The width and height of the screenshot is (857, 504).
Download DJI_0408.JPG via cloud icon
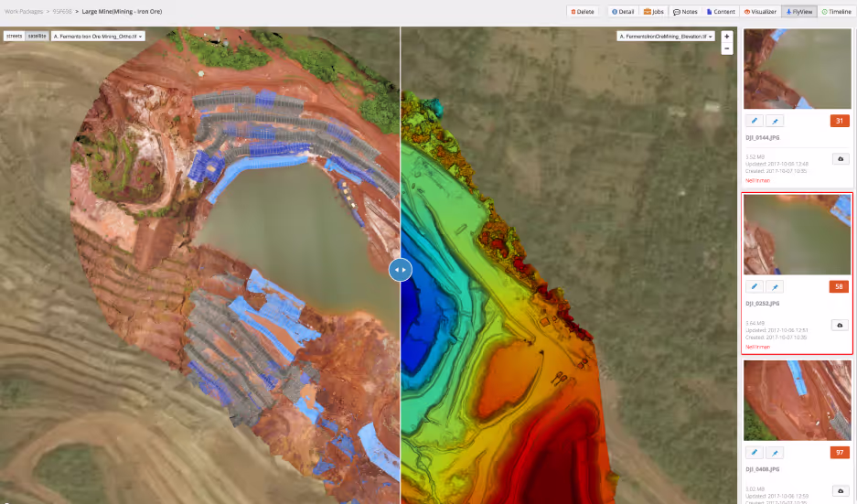pyautogui.click(x=841, y=491)
